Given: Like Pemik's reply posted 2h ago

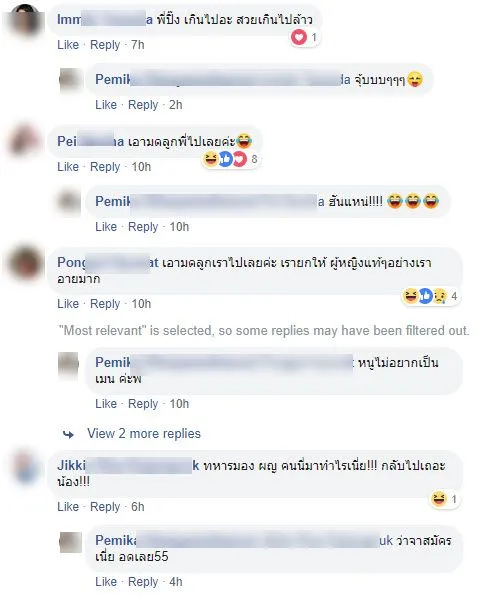Looking at the screenshot, I should [106, 105].
